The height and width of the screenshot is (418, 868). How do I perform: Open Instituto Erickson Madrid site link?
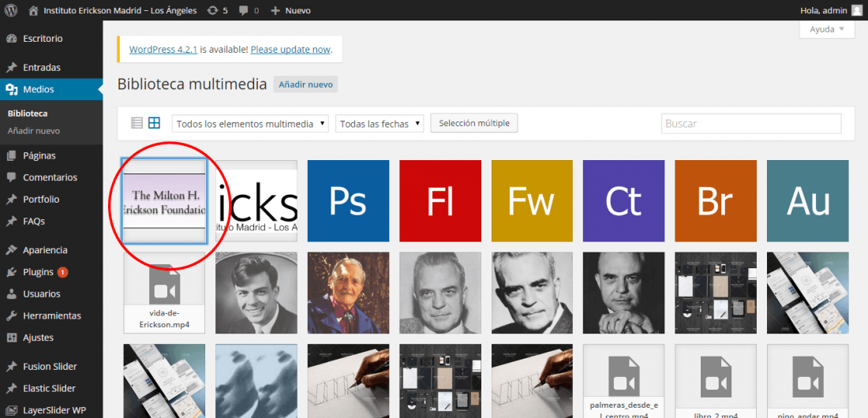pyautogui.click(x=120, y=10)
